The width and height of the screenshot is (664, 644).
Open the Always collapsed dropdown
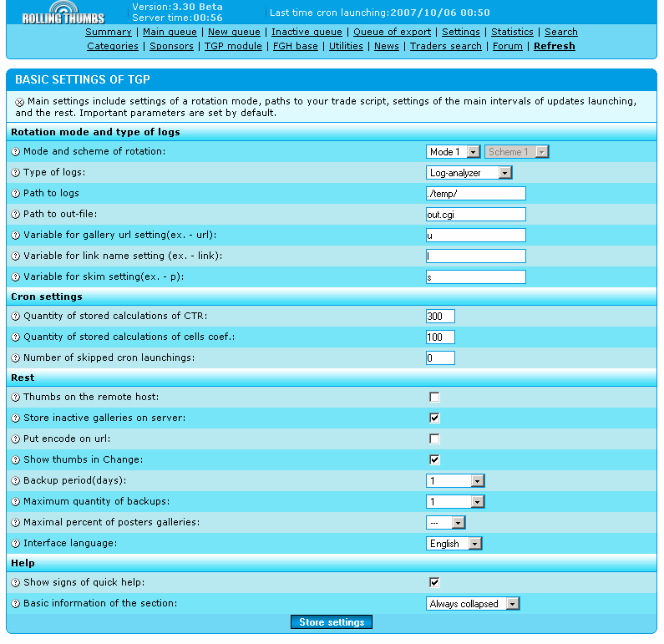click(x=473, y=603)
